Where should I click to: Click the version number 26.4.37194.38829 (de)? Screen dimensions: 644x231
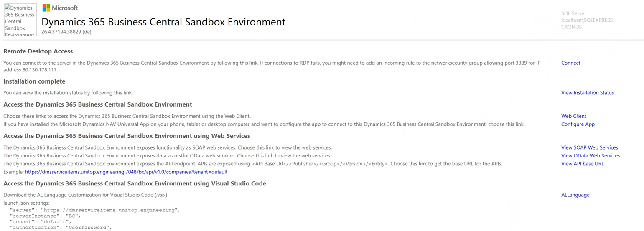point(66,32)
